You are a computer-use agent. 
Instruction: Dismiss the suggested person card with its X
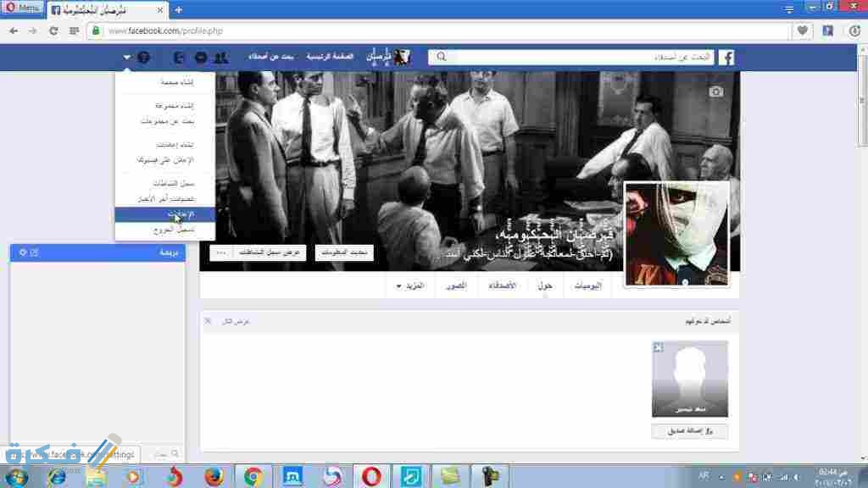[x=658, y=347]
